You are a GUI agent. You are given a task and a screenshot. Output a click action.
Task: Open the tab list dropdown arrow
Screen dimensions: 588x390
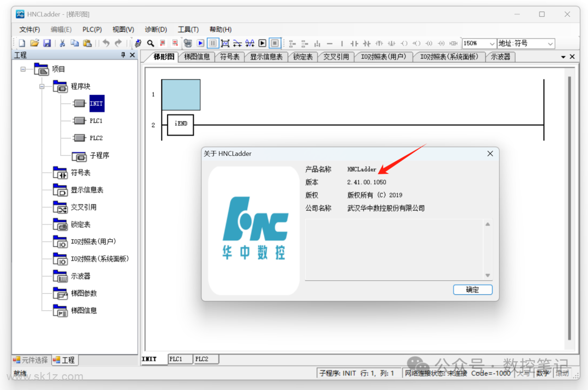tap(563, 57)
